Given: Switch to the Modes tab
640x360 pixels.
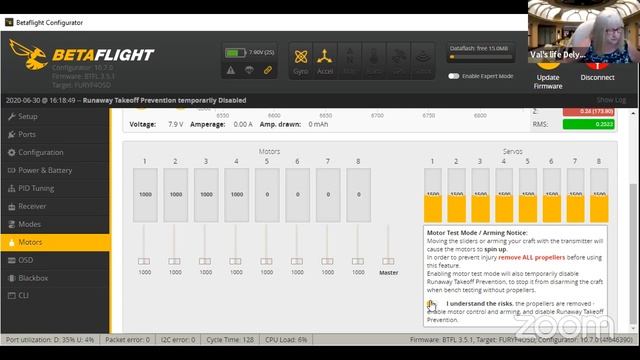Looking at the screenshot, I should 55,224.
